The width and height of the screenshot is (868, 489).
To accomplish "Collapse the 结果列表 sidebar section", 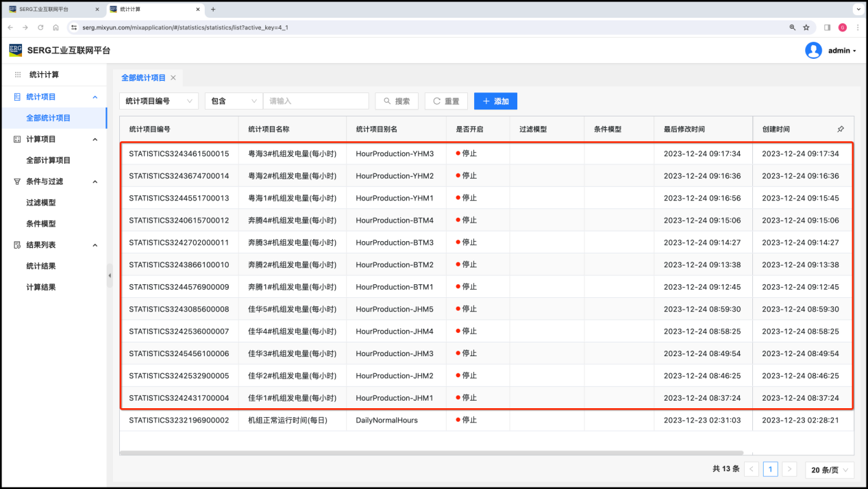I will (95, 245).
